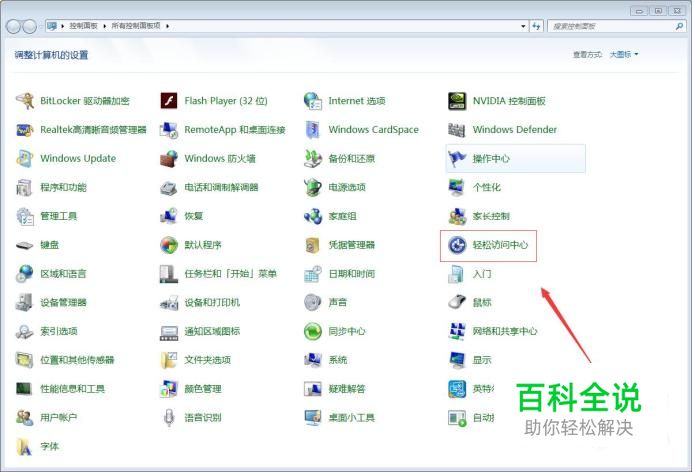
Task: Open 恢复 link
Action: 194,216
